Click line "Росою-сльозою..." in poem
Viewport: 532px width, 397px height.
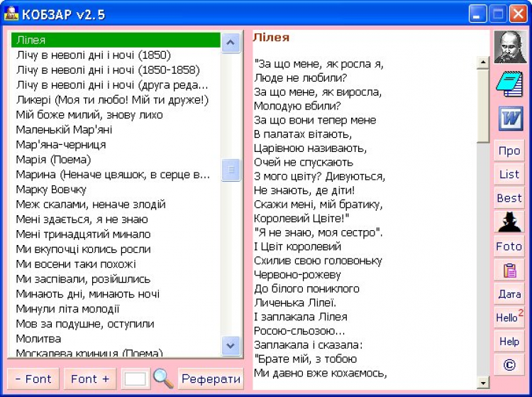(x=299, y=331)
